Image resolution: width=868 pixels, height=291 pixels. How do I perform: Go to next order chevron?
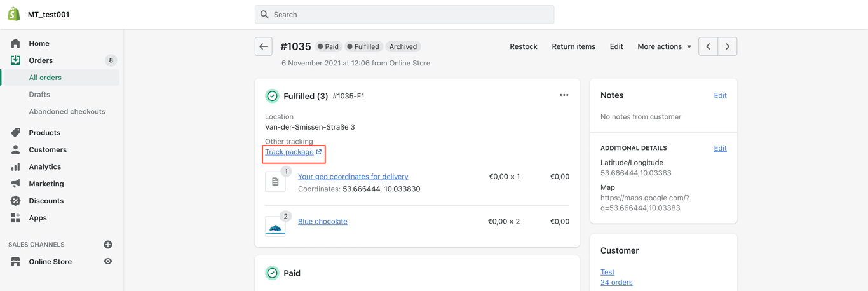pyautogui.click(x=728, y=46)
